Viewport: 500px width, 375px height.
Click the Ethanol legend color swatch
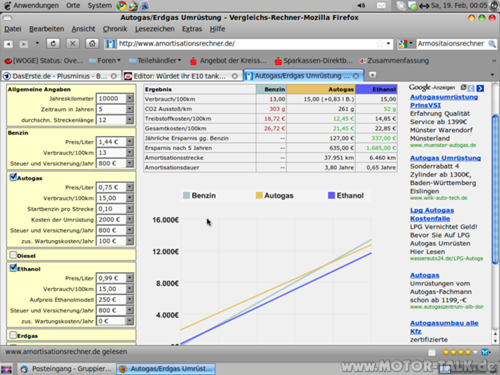331,196
